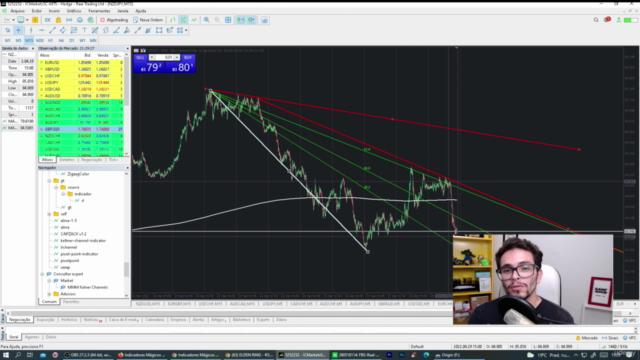The height and width of the screenshot is (360, 640).
Task: Open the Ferramentas menu
Action: point(99,11)
